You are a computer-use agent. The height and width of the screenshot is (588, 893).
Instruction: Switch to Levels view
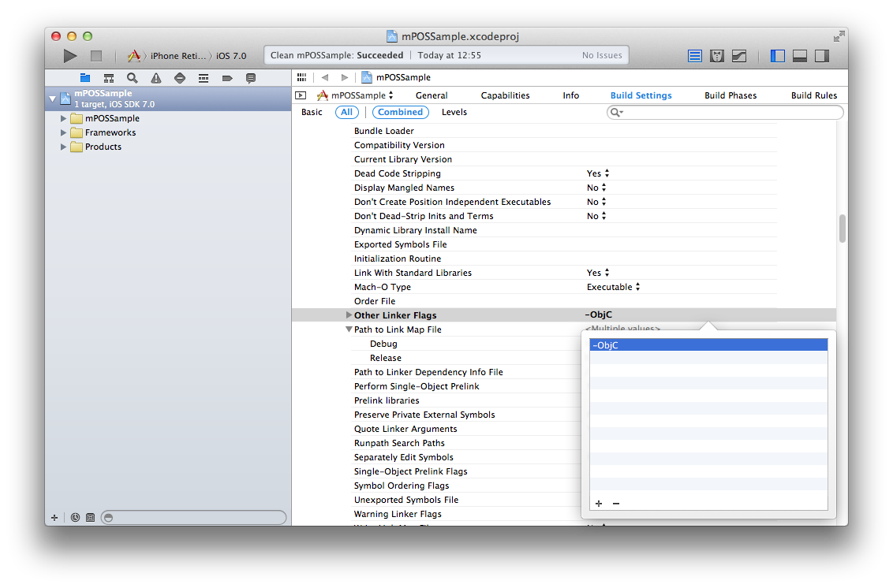pyautogui.click(x=454, y=112)
